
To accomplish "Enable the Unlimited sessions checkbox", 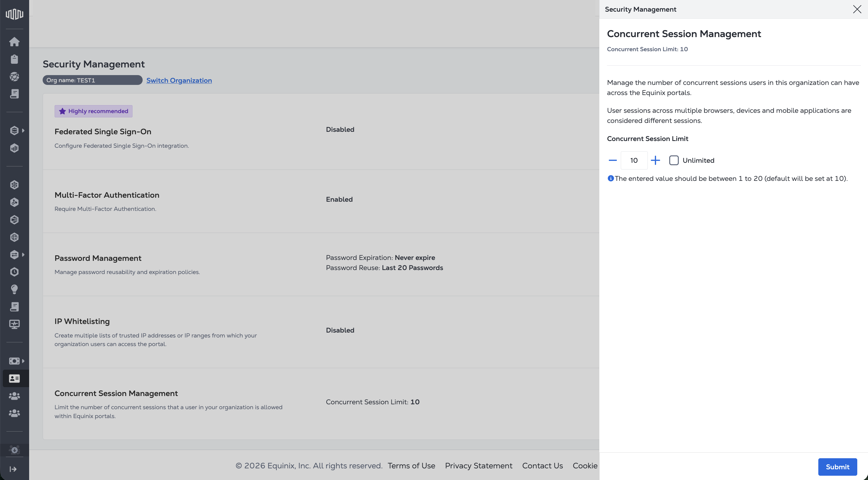I will 674,160.
